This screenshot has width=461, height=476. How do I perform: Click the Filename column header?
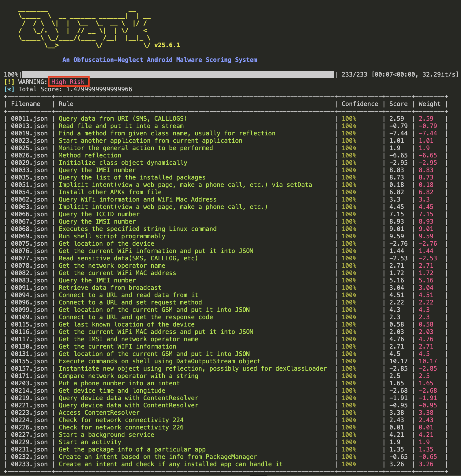(26, 104)
